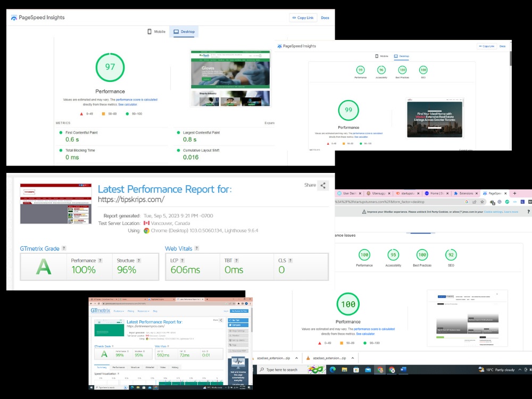Click the 100 SEO gauge in 99-score window

(x=423, y=70)
